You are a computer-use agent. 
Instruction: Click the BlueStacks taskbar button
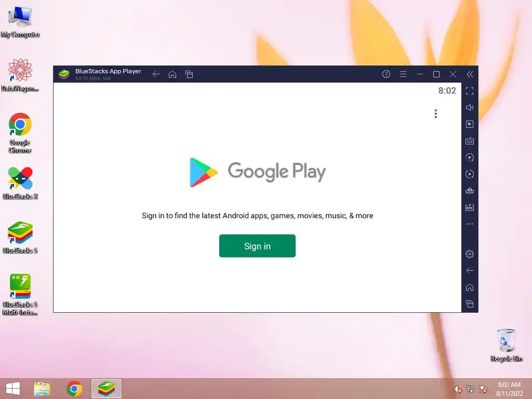(107, 389)
